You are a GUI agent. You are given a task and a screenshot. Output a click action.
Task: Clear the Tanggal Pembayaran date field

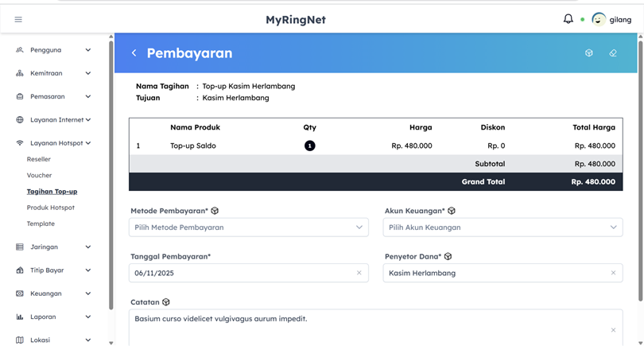click(359, 273)
